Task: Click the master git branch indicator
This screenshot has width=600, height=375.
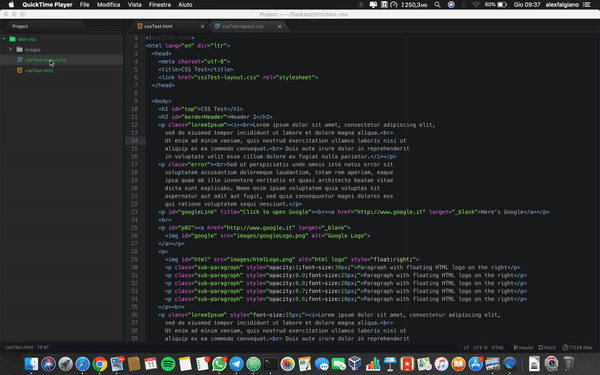Action: coord(523,347)
